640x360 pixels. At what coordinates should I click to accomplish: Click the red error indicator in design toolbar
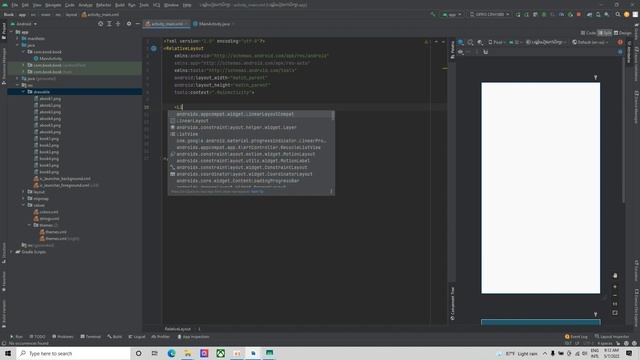coord(620,42)
